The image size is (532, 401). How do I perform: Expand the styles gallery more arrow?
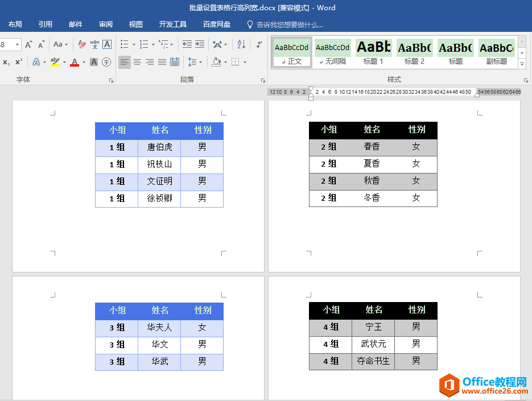(x=522, y=64)
